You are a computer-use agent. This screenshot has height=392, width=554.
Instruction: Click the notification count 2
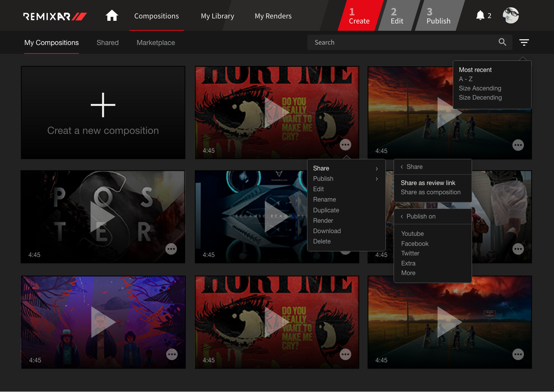[489, 16]
